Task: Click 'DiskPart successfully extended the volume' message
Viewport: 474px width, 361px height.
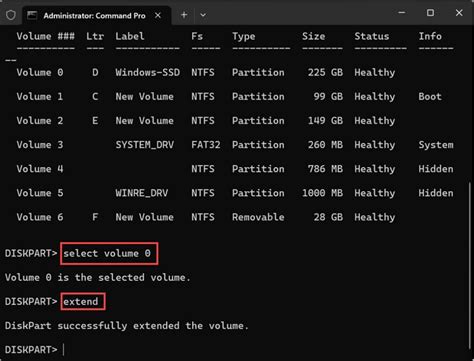Action: point(127,326)
